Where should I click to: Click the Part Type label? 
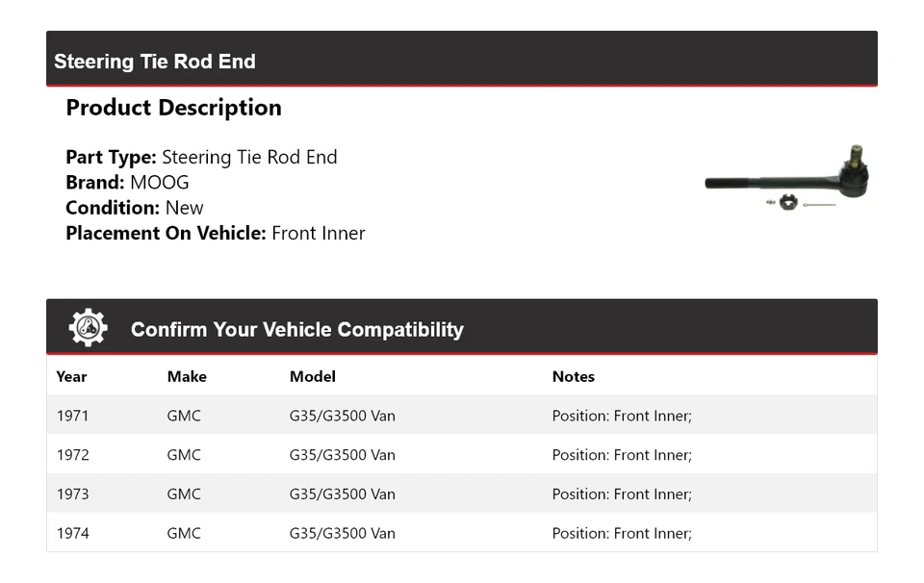point(111,158)
